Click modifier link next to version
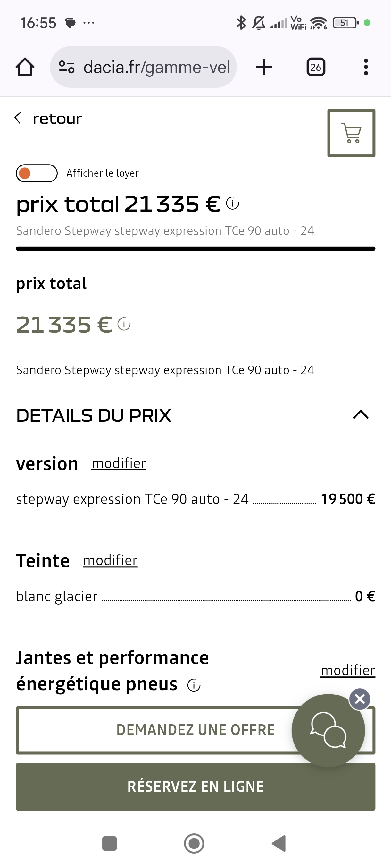 (119, 463)
